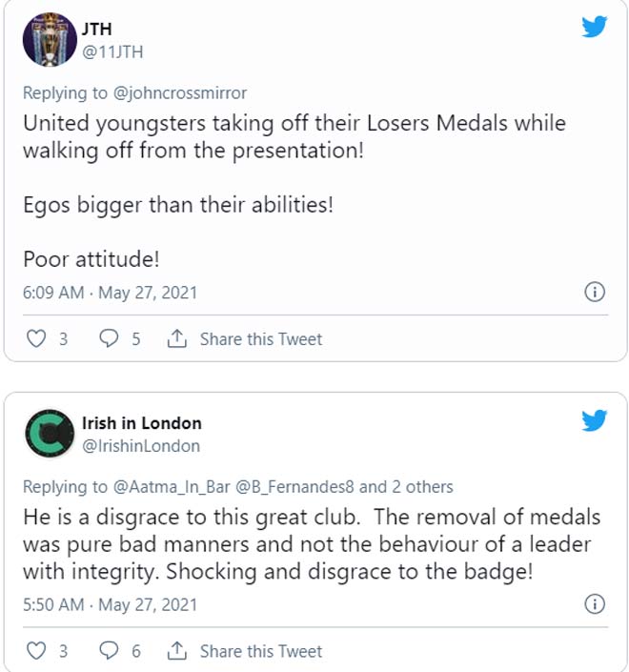Click the Twitter bird logo on JTH's tweet
This screenshot has height=672, width=629.
click(594, 27)
